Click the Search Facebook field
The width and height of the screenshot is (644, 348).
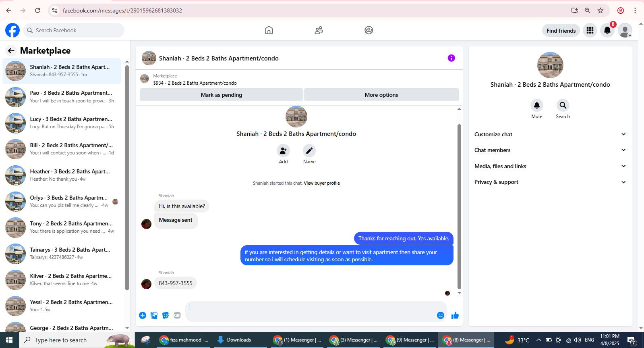coord(74,30)
